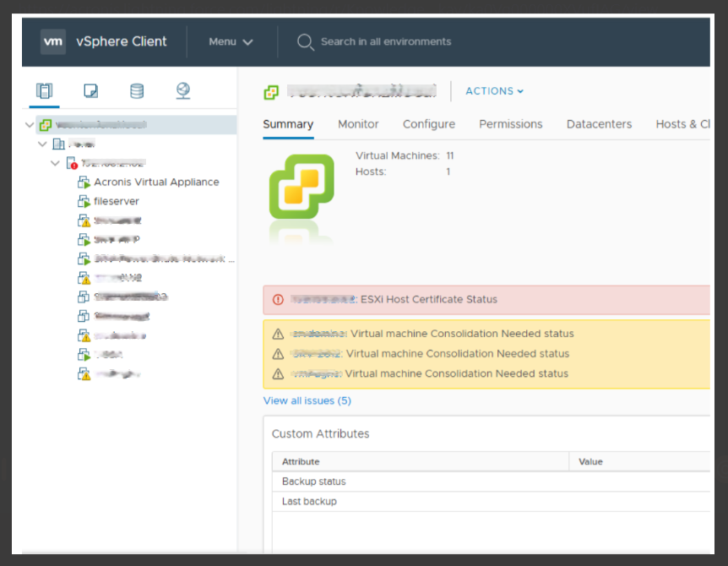
Task: Click the Acronis Virtual Appliance VM icon
Action: point(84,182)
